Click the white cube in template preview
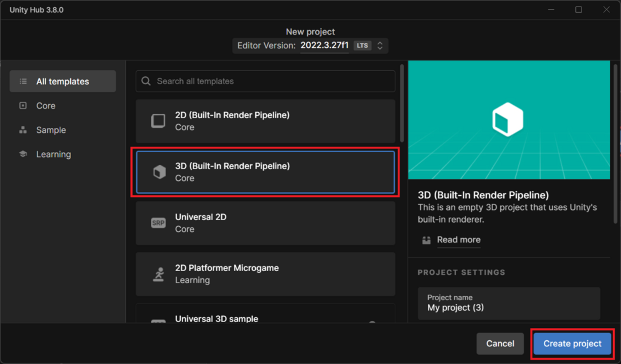 pyautogui.click(x=508, y=119)
